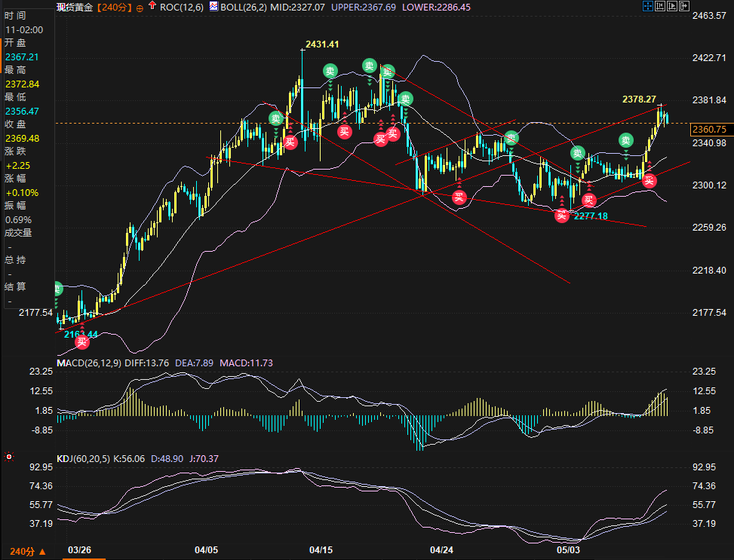Screen dimensions: 734x560
Task: Click the second chart toolbar icon, arrow left
Action: 661,7
